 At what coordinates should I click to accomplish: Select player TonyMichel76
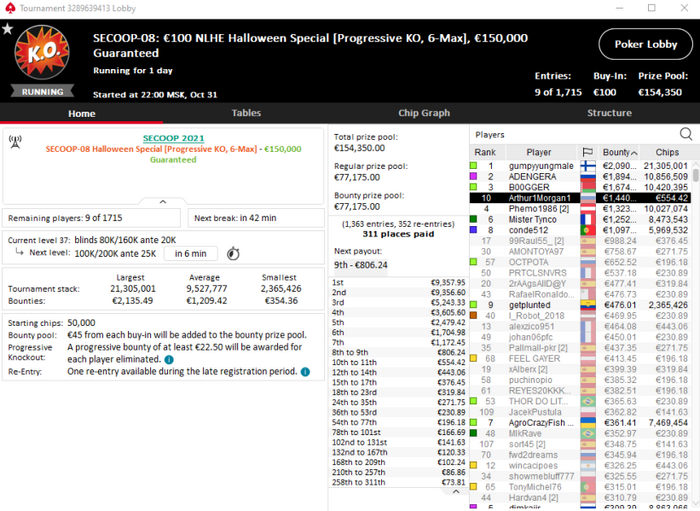click(x=580, y=487)
